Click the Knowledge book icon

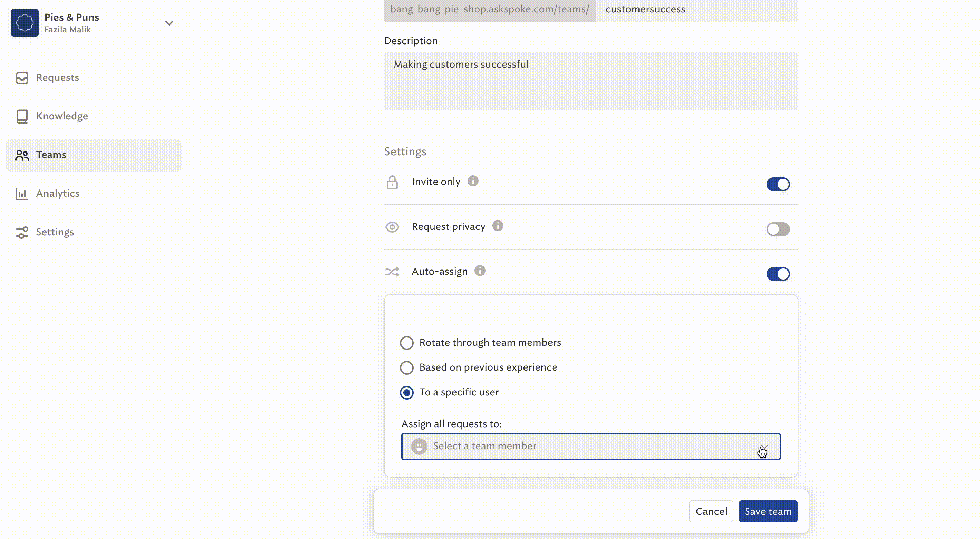pyautogui.click(x=22, y=116)
